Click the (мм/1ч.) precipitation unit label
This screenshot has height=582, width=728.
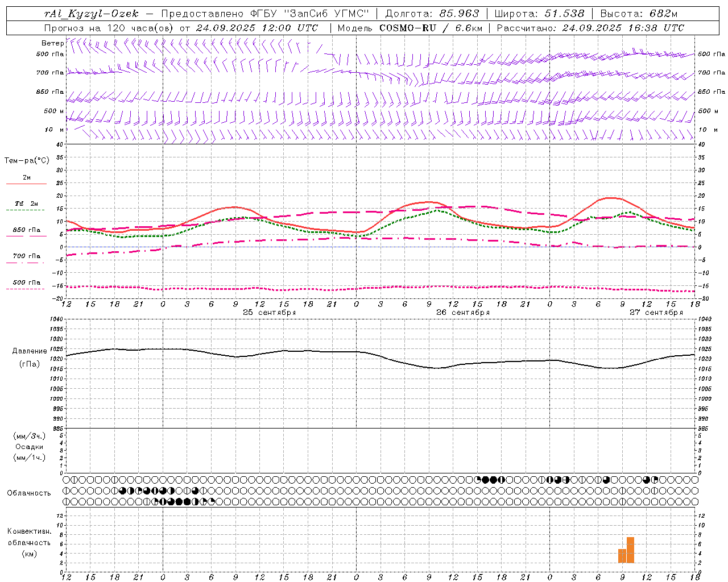[30, 458]
